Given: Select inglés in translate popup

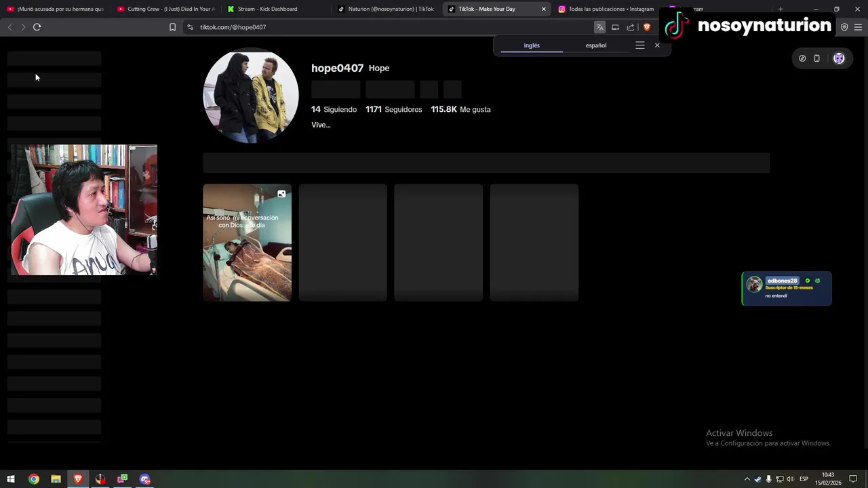Looking at the screenshot, I should coord(532,45).
